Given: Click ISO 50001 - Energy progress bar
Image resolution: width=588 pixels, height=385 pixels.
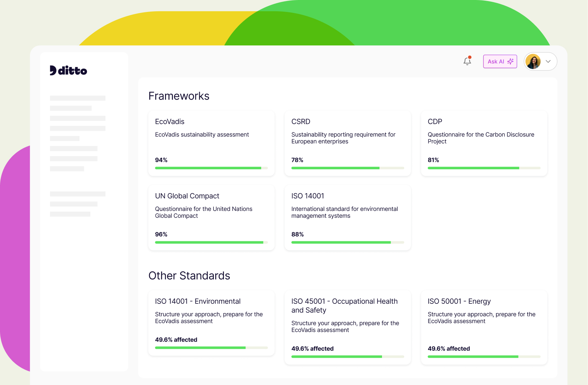Looking at the screenshot, I should (484, 357).
